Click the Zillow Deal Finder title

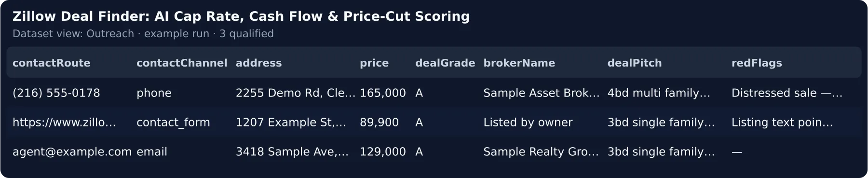241,16
